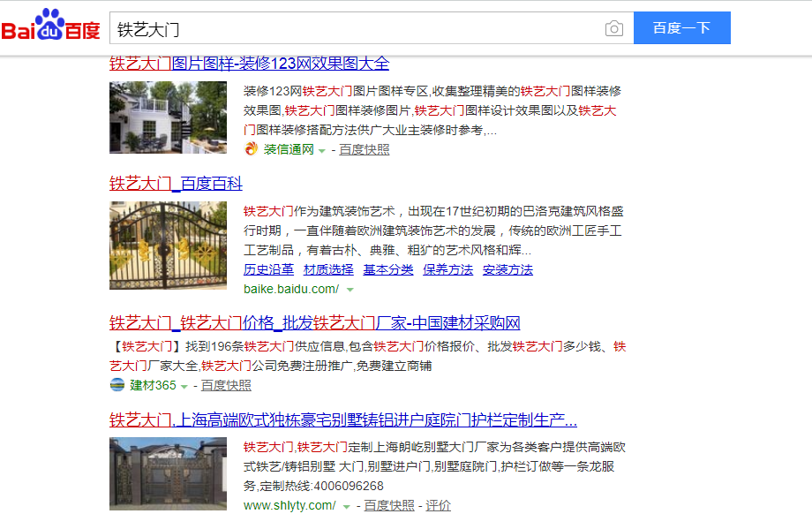Image resolution: width=812 pixels, height=529 pixels.
Task: Click 评价 link under shlyty result
Action: tap(438, 505)
